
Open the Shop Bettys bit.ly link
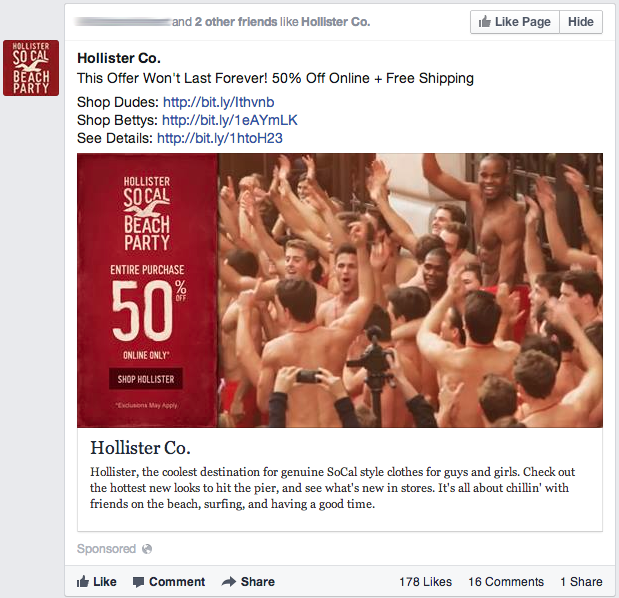point(230,120)
